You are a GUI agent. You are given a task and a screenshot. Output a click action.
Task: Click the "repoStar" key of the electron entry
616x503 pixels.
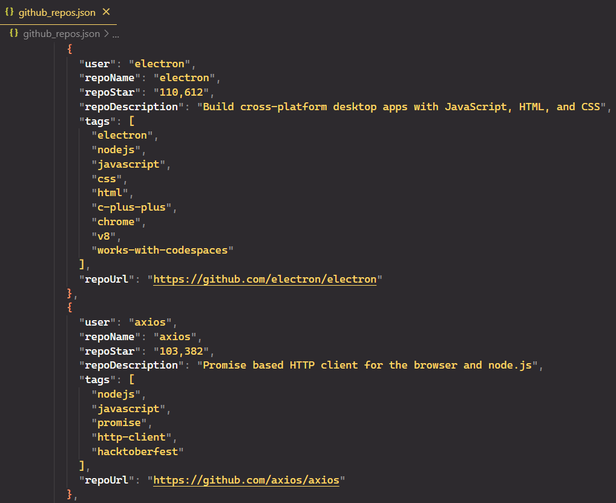point(110,92)
